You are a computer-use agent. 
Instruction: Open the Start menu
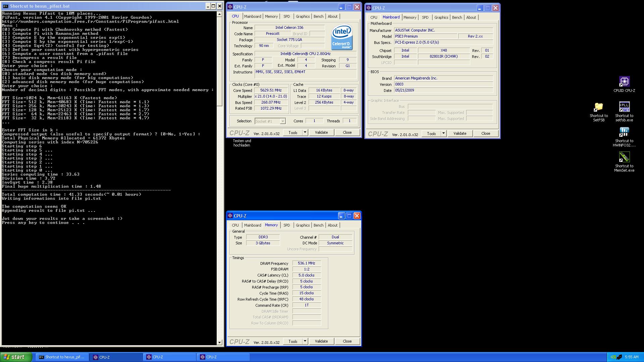(16, 357)
